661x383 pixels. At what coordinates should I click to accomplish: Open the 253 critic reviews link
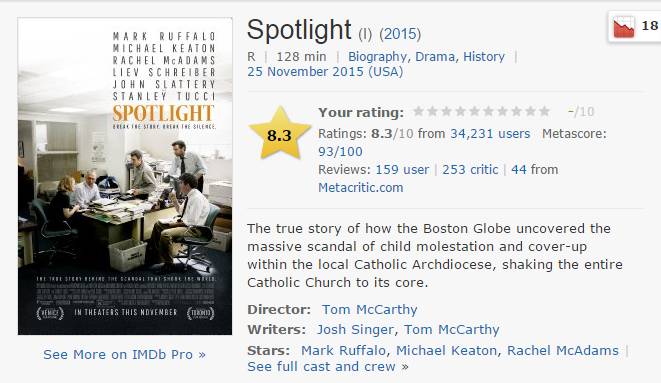[x=470, y=169]
